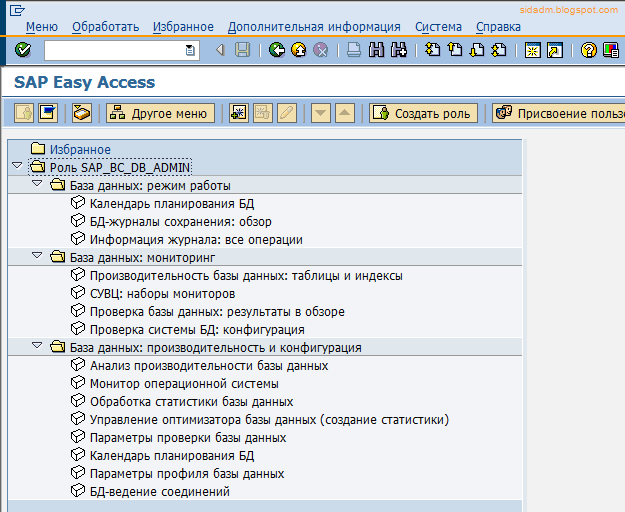The height and width of the screenshot is (512, 625).
Task: Click the Move favorites down arrow
Action: click(320, 113)
